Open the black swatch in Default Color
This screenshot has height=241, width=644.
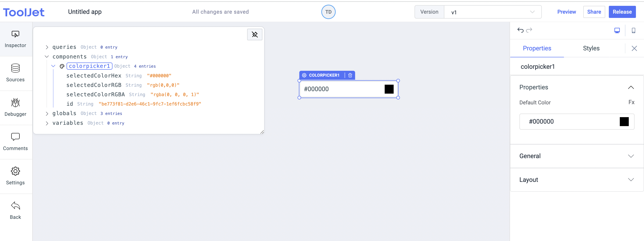pos(624,122)
